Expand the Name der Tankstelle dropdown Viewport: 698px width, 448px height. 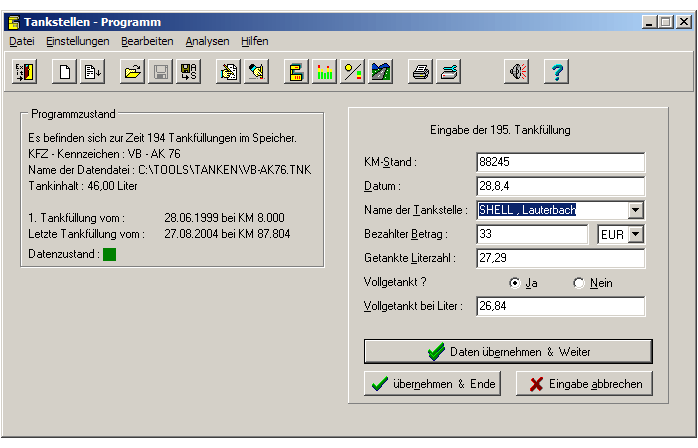point(635,210)
